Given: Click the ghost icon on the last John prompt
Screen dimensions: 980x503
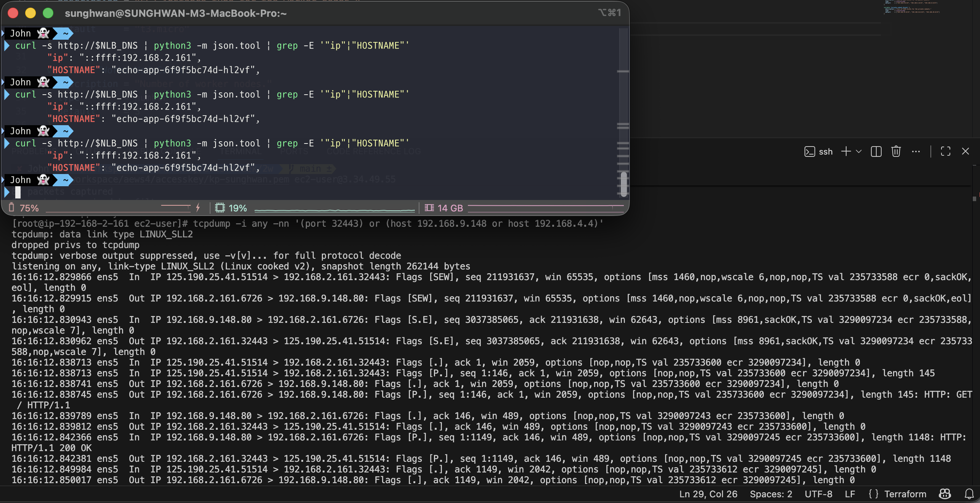Looking at the screenshot, I should (43, 180).
